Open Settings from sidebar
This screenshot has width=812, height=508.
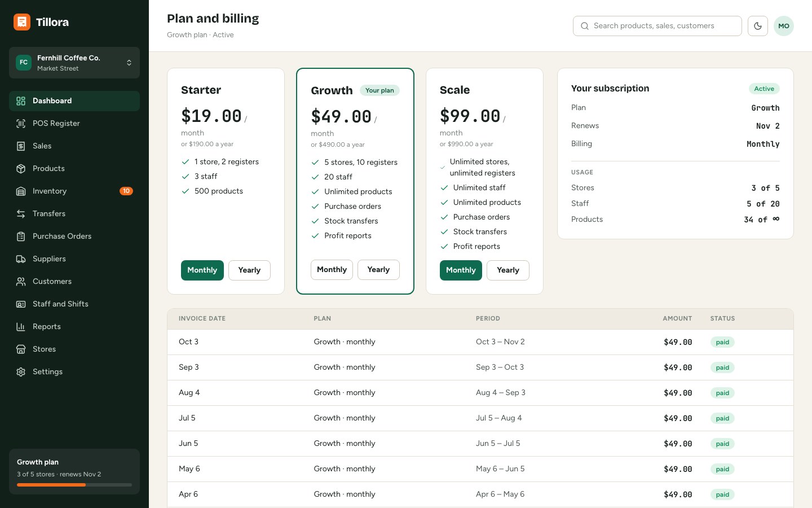(x=74, y=372)
